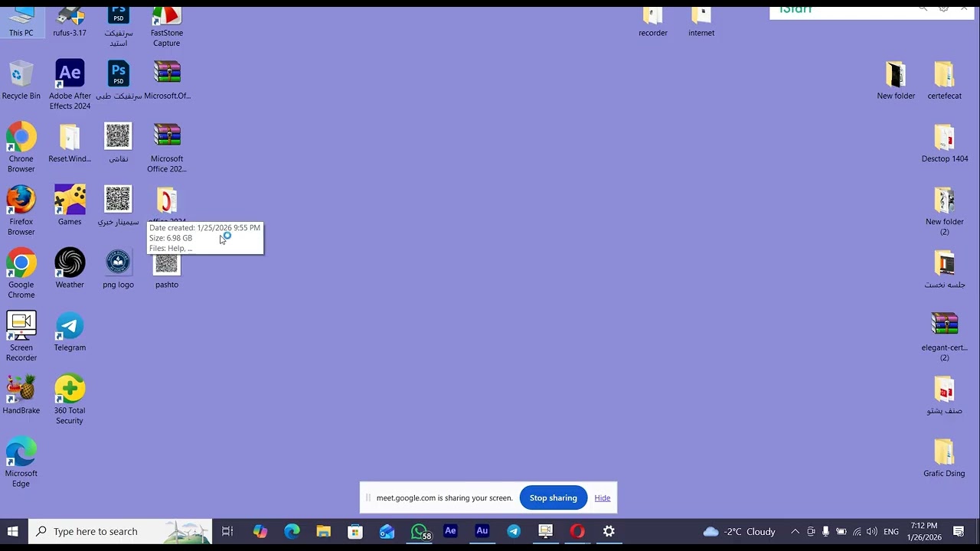
Task: Select the New folder icon beside certefecat
Action: pyautogui.click(x=896, y=80)
